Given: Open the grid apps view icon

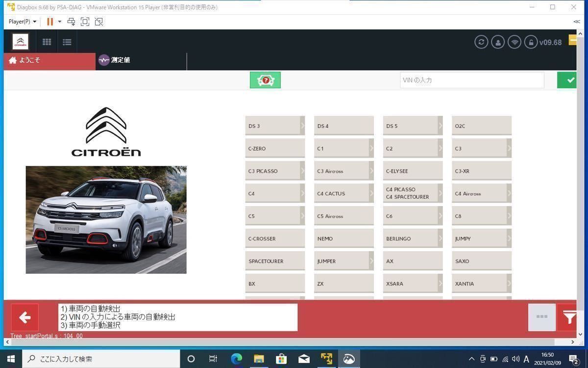Looking at the screenshot, I should pos(47,42).
